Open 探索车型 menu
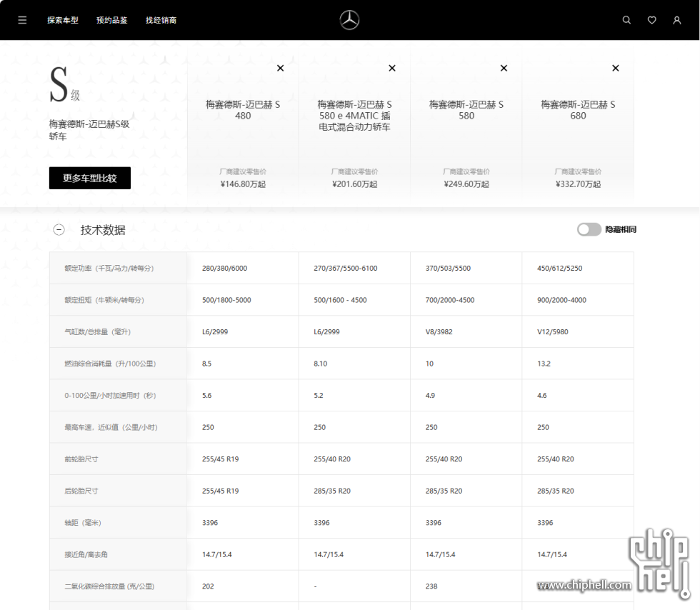This screenshot has height=610, width=700. click(x=63, y=20)
